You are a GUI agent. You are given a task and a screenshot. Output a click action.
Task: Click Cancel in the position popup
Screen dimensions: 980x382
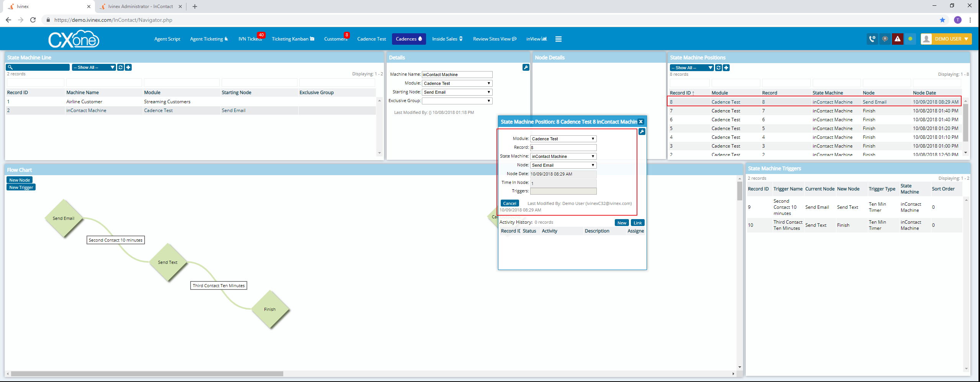tap(510, 203)
